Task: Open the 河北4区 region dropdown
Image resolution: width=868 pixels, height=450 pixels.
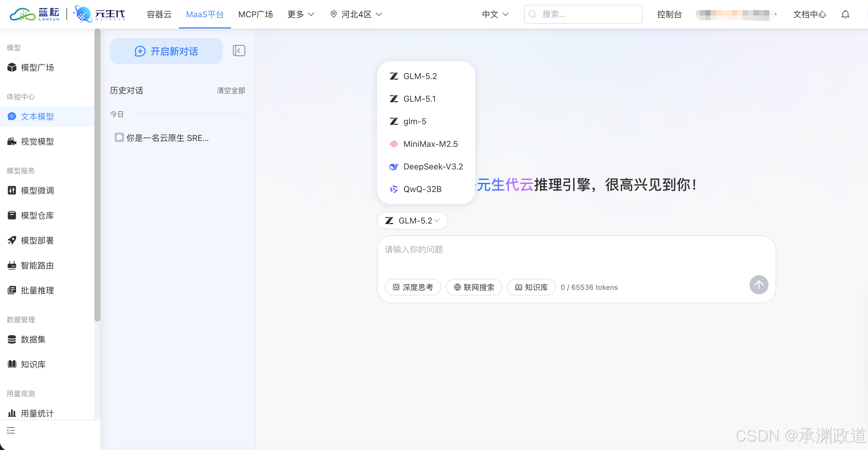Action: [356, 14]
